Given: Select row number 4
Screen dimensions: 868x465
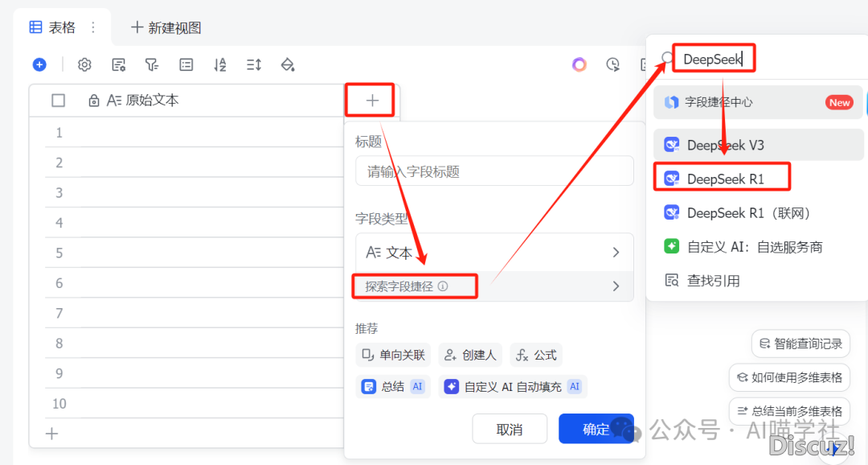Looking at the screenshot, I should 59,224.
